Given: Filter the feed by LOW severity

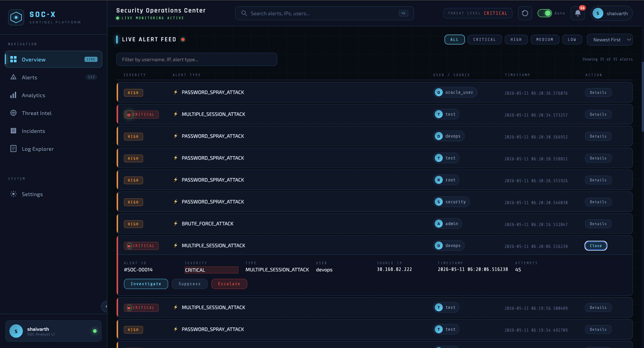Looking at the screenshot, I should click(x=572, y=40).
